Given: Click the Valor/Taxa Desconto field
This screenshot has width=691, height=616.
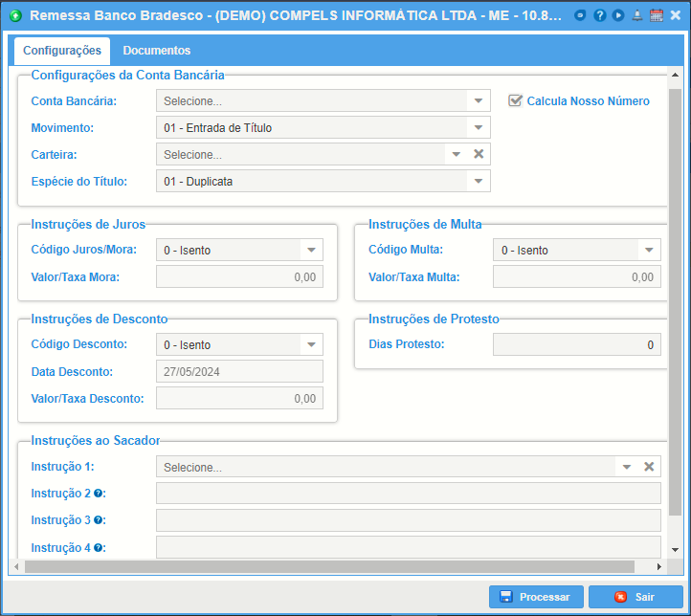Looking at the screenshot, I should click(239, 399).
